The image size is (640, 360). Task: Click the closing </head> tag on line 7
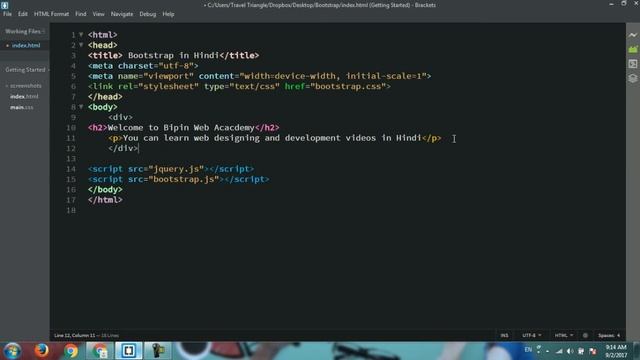(x=105, y=97)
